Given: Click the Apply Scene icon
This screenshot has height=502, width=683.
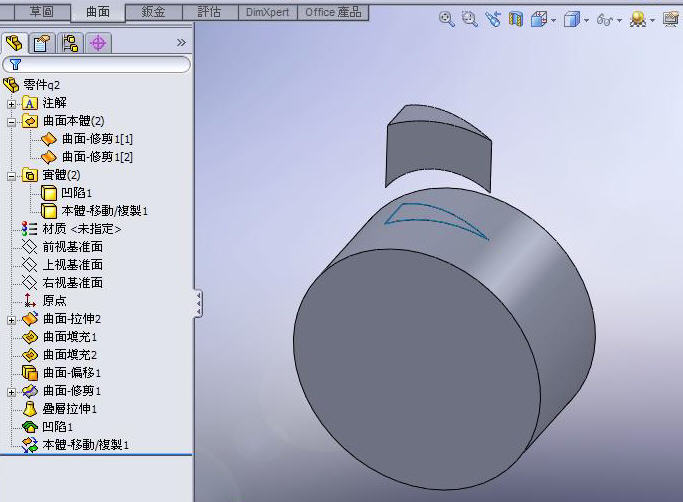Looking at the screenshot, I should tap(638, 19).
